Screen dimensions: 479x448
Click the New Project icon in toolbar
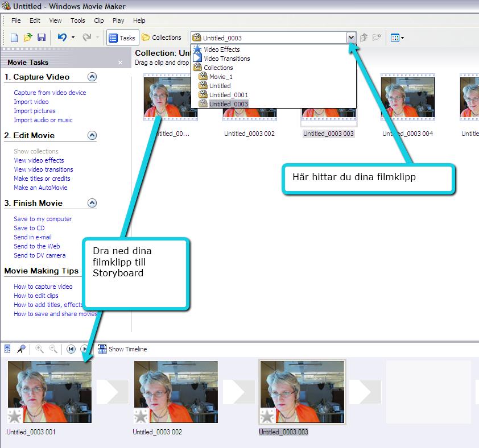pyautogui.click(x=14, y=38)
